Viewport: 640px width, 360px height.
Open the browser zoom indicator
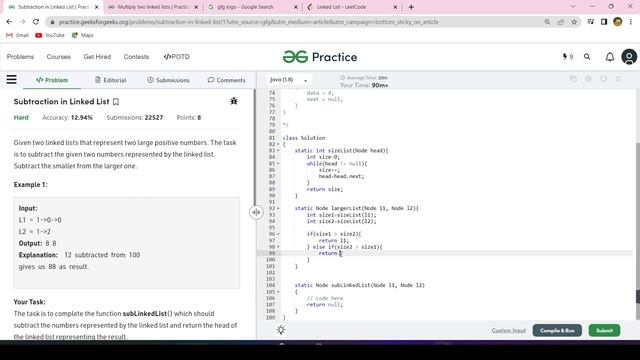547,22
